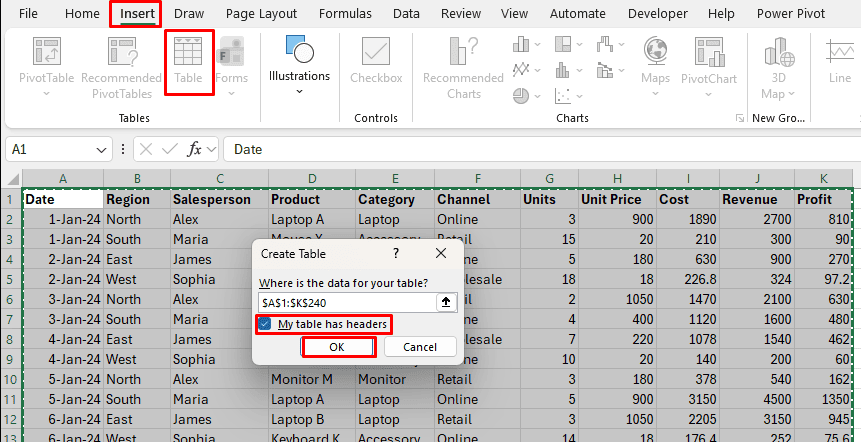Image resolution: width=861 pixels, height=442 pixels.
Task: Click the help question mark in Create Table
Action: point(395,253)
